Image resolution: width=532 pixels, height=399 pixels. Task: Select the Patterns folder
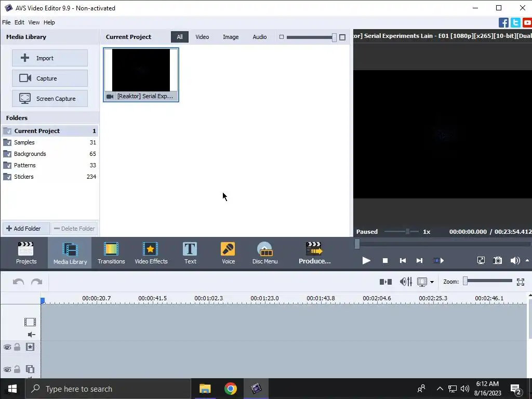pyautogui.click(x=50, y=165)
